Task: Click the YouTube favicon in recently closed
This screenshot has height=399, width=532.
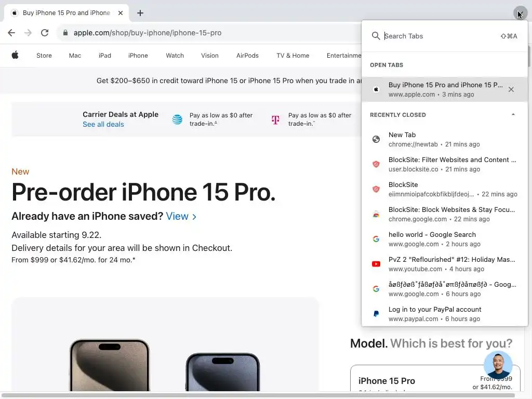Action: [x=376, y=264]
